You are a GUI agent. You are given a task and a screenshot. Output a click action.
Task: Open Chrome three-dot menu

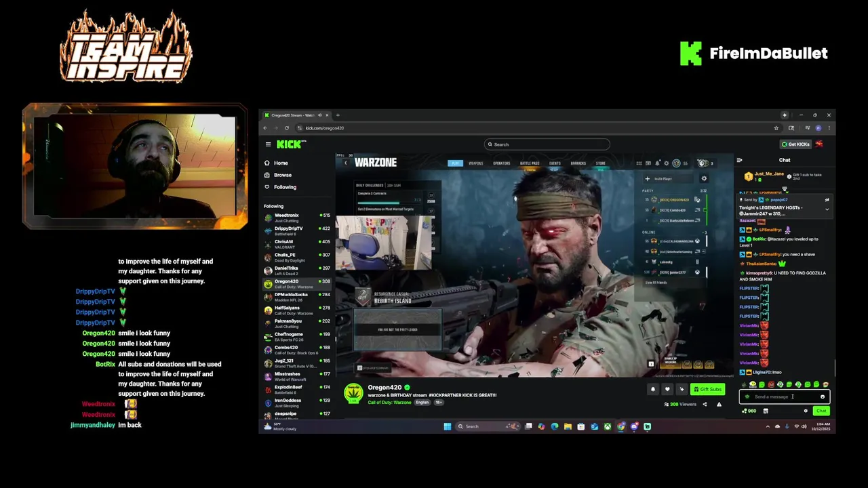tap(829, 128)
